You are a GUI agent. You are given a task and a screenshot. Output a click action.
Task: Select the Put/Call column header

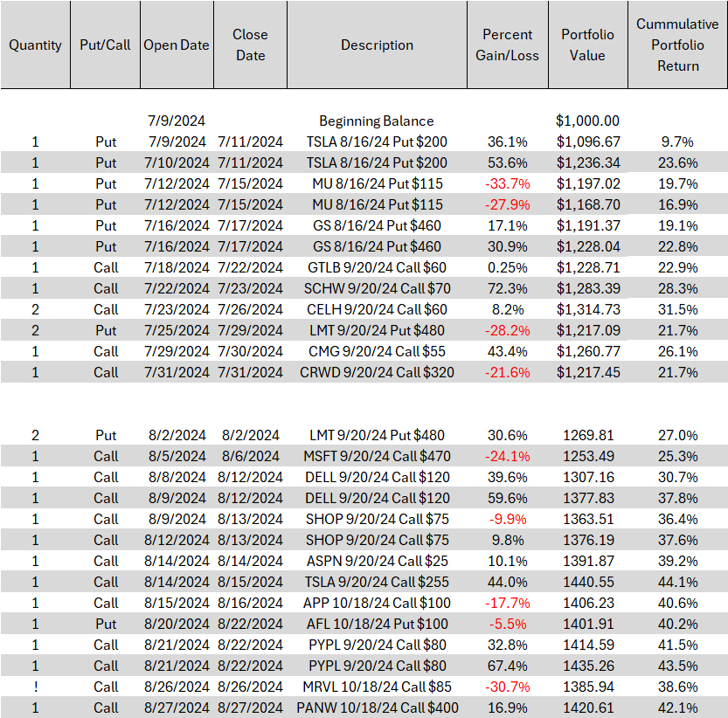tap(106, 45)
